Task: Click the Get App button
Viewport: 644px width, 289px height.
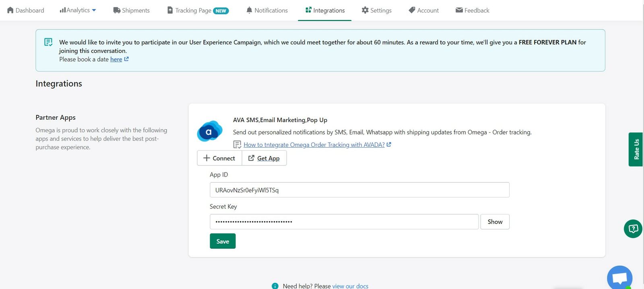Action: pos(264,158)
